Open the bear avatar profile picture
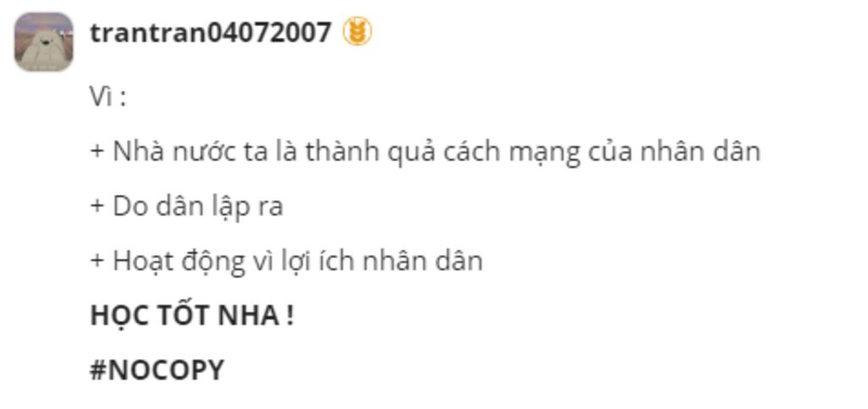 (x=44, y=42)
